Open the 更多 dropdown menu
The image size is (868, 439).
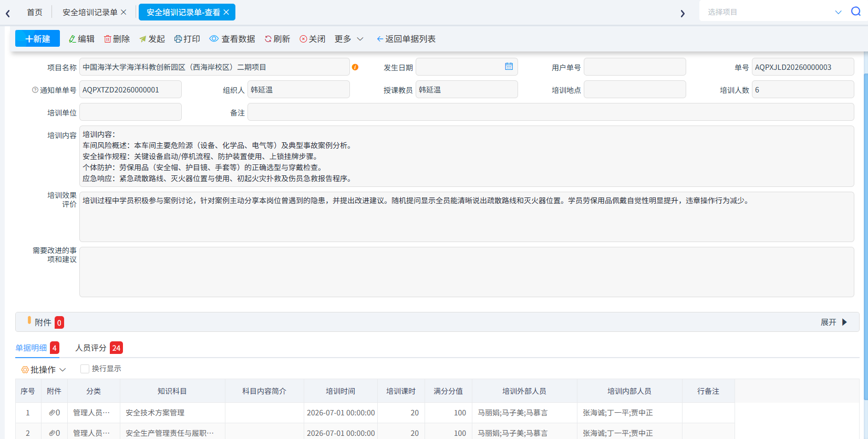coord(349,39)
